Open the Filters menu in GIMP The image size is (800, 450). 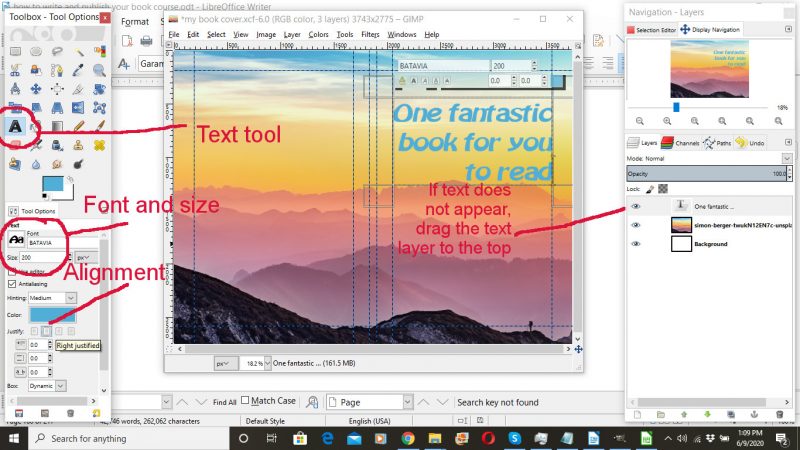(x=370, y=34)
